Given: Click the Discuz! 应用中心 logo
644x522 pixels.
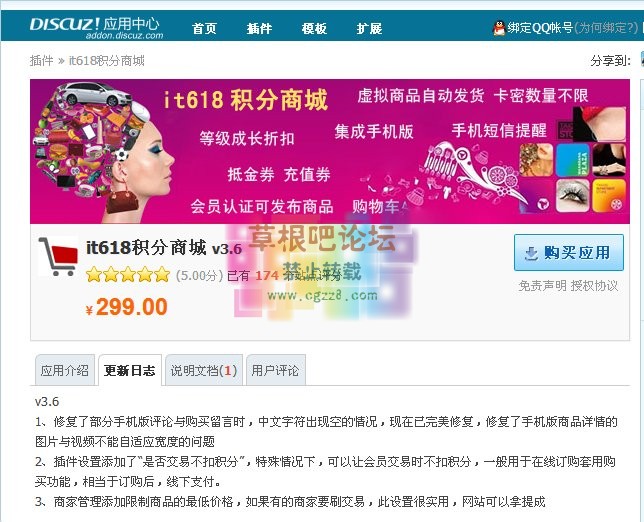Looking at the screenshot, I should point(96,27).
